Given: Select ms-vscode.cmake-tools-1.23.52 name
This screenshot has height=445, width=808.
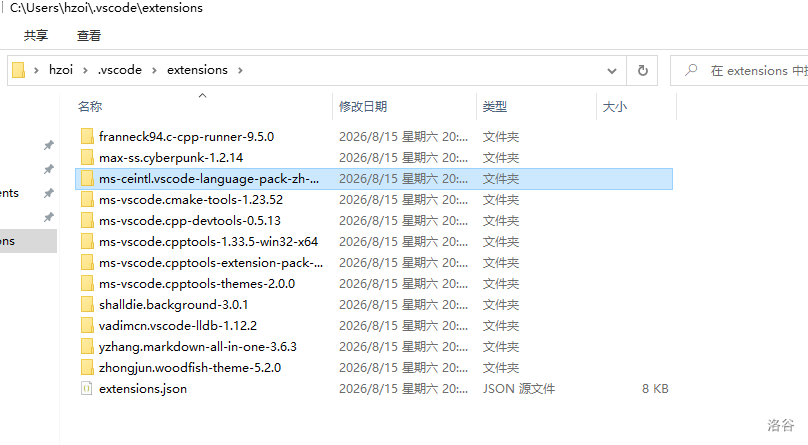Looking at the screenshot, I should click(191, 200).
